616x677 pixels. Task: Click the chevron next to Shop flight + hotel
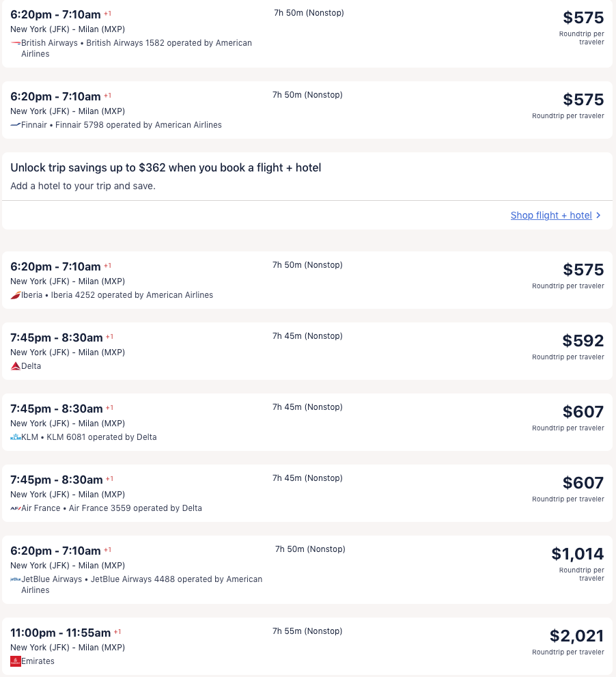[598, 215]
